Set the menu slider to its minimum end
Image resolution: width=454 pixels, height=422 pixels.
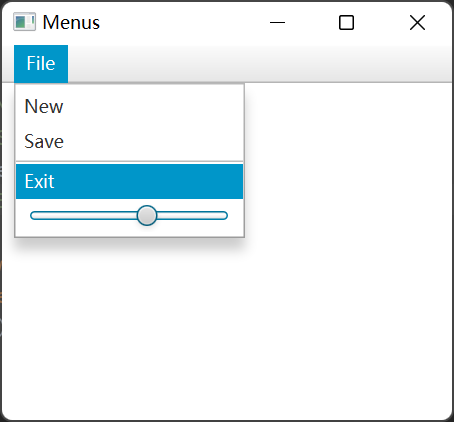point(32,216)
